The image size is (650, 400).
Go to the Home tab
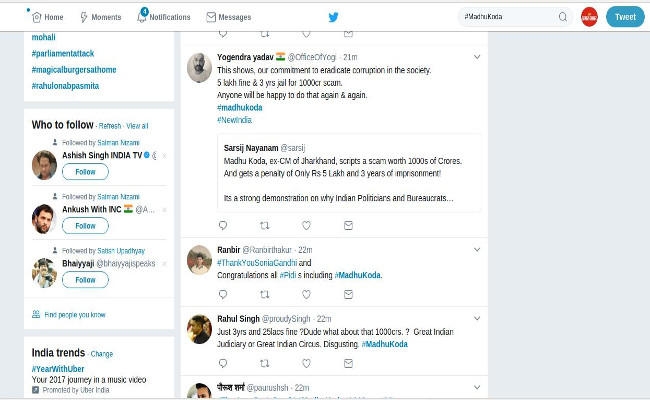[x=47, y=17]
